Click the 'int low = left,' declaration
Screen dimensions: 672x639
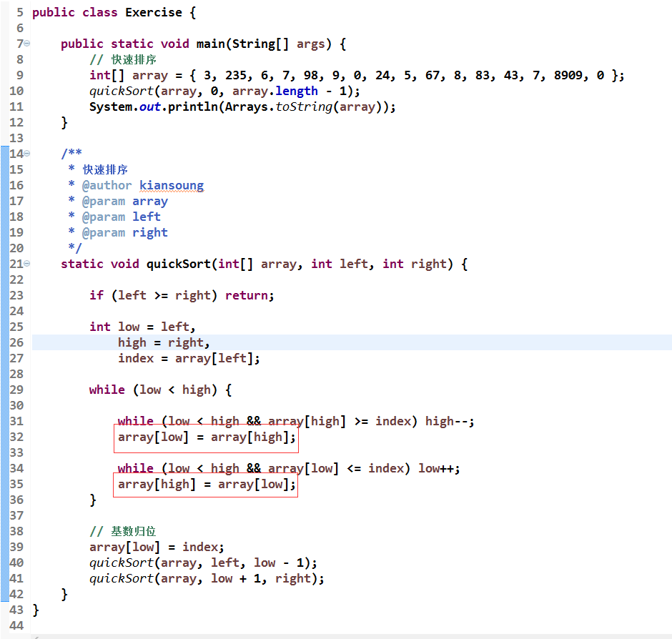pyautogui.click(x=142, y=327)
